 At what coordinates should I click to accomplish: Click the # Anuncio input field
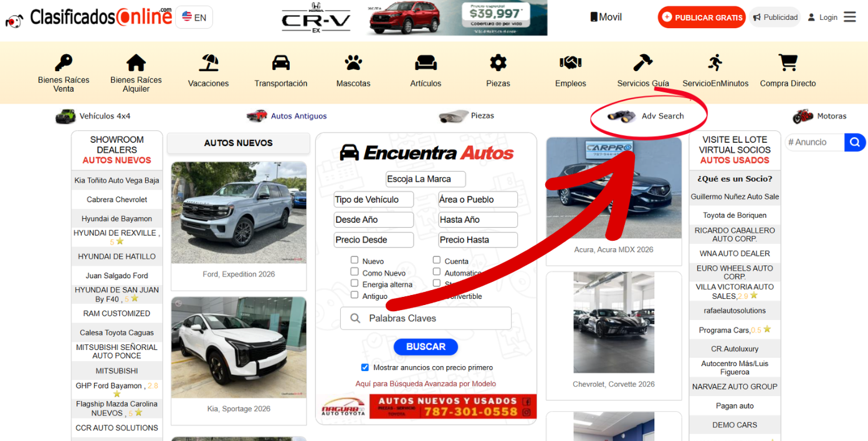click(x=814, y=142)
